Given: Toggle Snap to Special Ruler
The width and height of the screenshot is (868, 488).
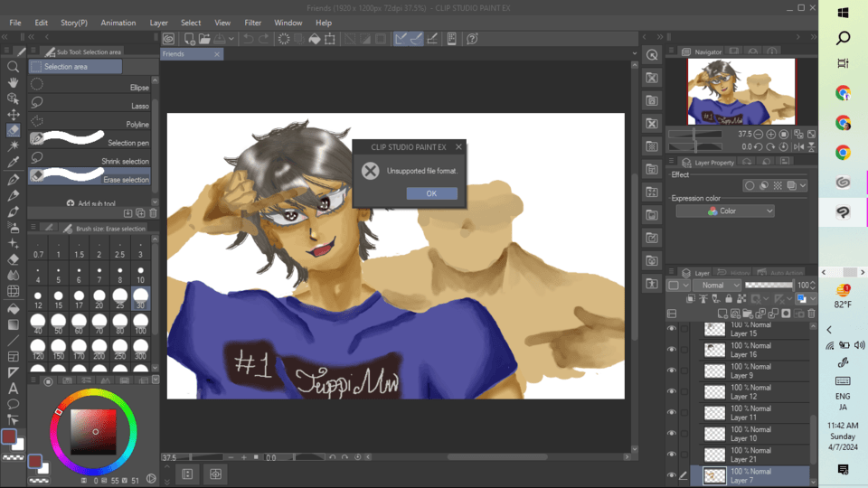Looking at the screenshot, I should pos(416,39).
